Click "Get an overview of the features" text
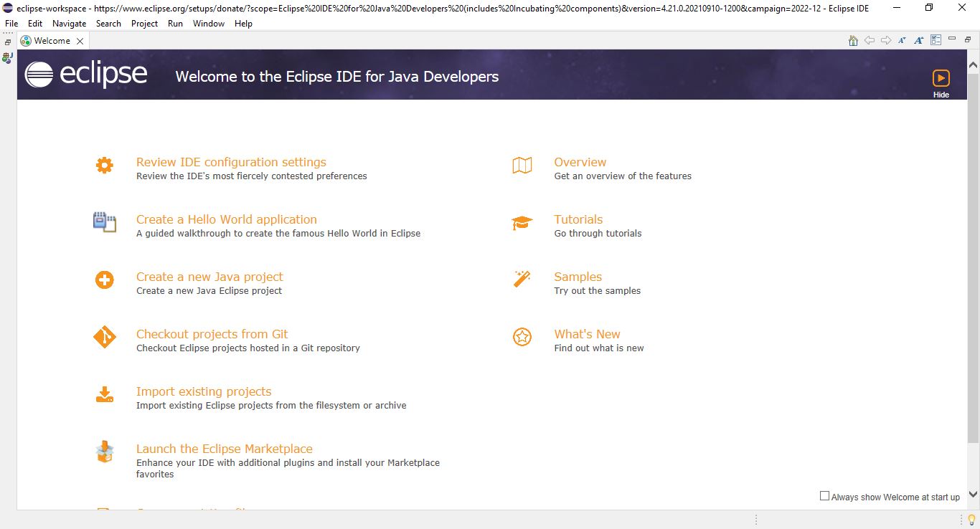 click(623, 176)
